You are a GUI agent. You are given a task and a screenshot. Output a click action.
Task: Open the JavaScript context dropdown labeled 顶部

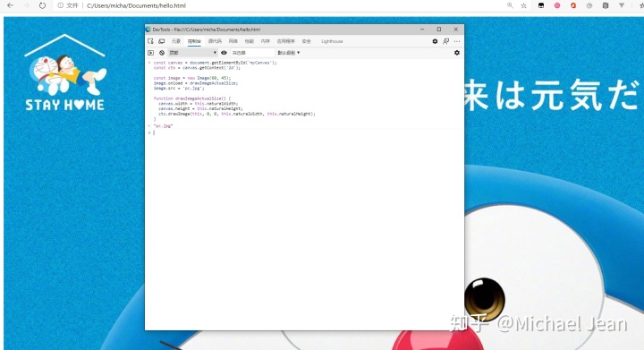point(192,53)
